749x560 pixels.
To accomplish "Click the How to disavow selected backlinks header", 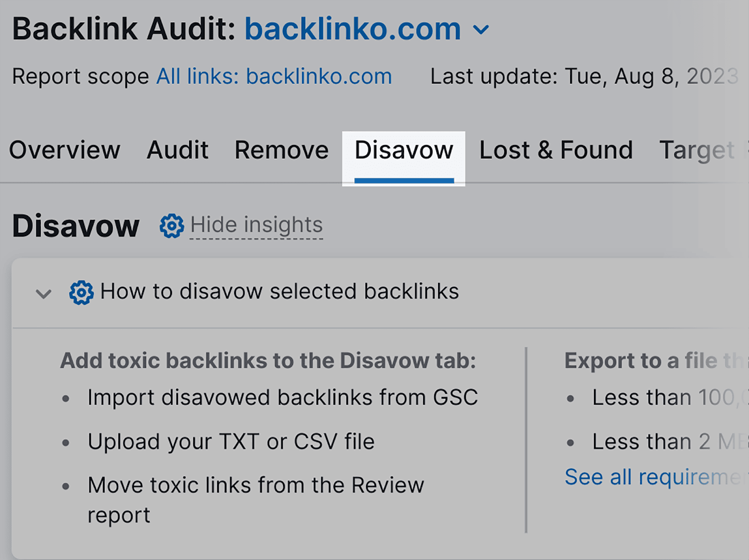I will point(279,291).
